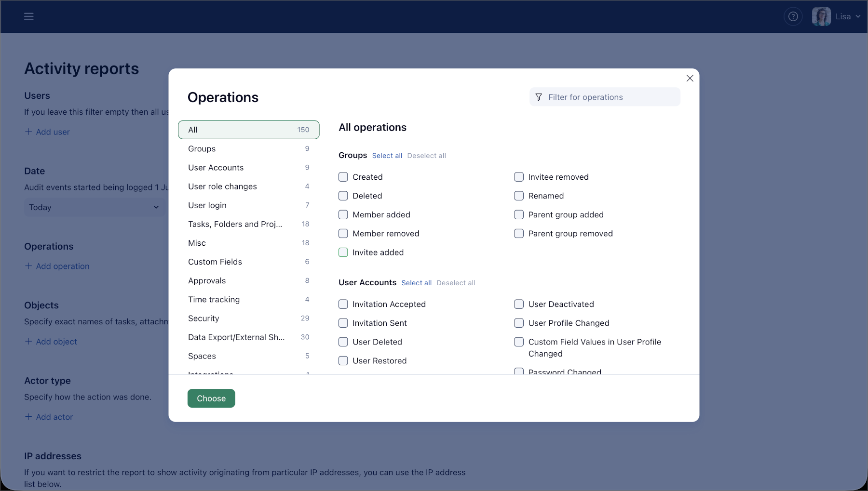868x491 pixels.
Task: Click Deselect all next to User Accounts
Action: pos(456,283)
